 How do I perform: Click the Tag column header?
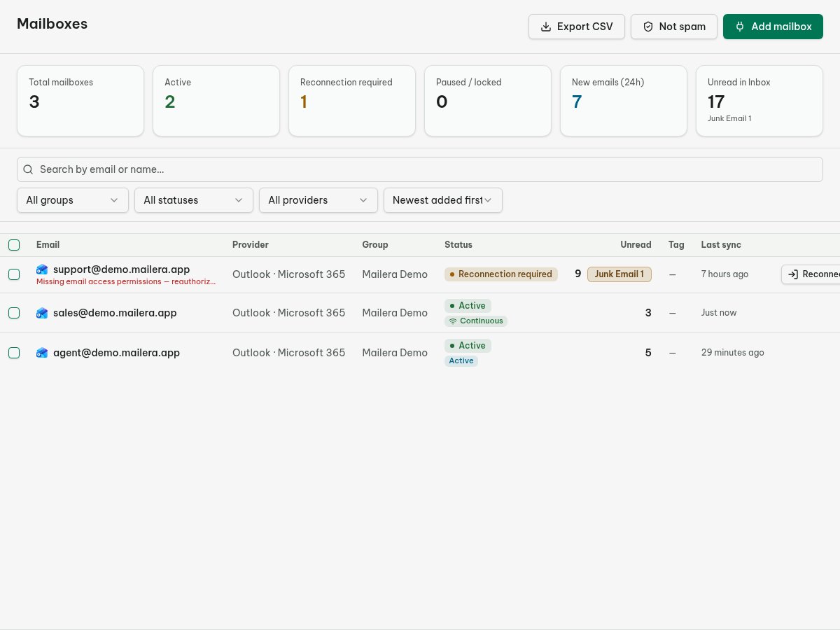(676, 245)
